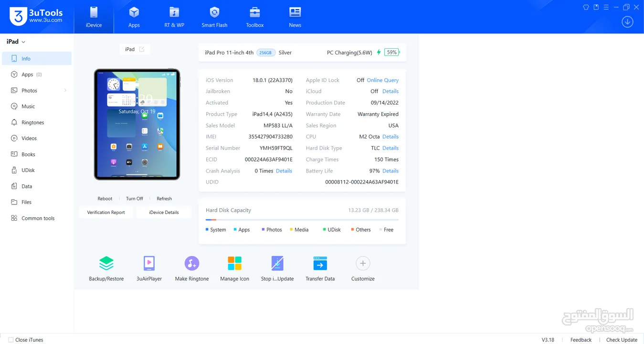Open the News tab

(x=295, y=17)
